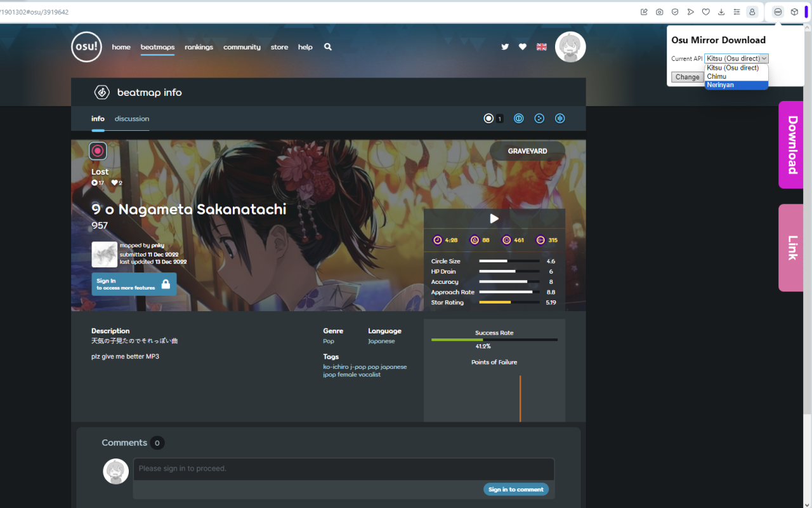This screenshot has height=508, width=812.
Task: Open search with the magnifying glass icon
Action: [327, 46]
